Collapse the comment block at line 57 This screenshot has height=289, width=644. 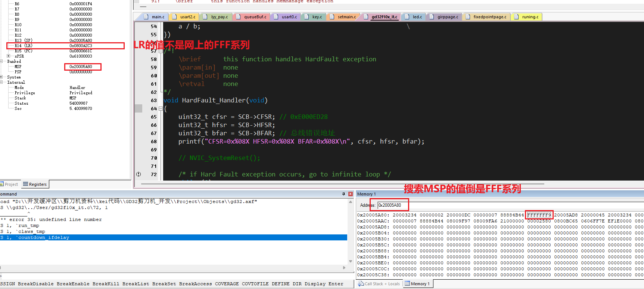[x=161, y=51]
